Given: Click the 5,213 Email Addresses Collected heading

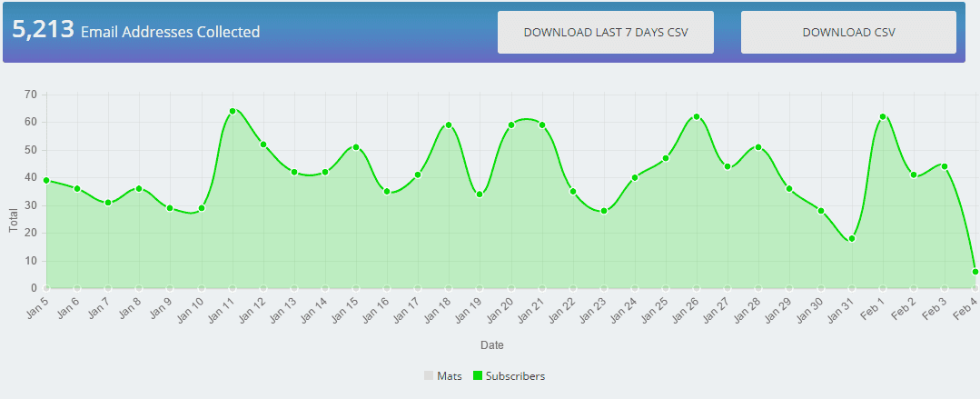Looking at the screenshot, I should pyautogui.click(x=136, y=32).
